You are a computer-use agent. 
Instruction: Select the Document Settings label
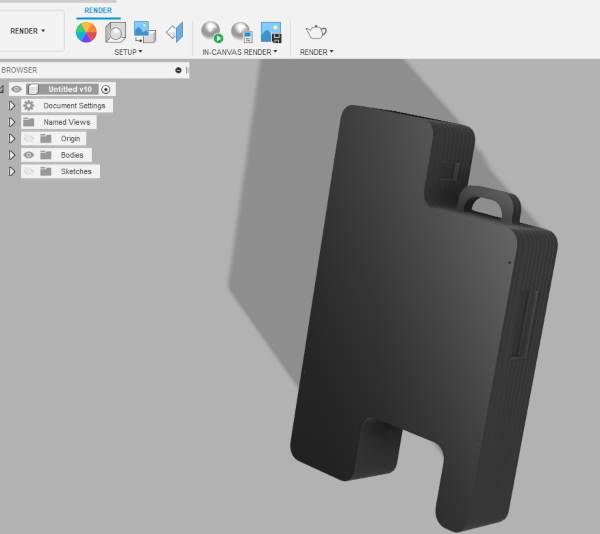click(74, 106)
